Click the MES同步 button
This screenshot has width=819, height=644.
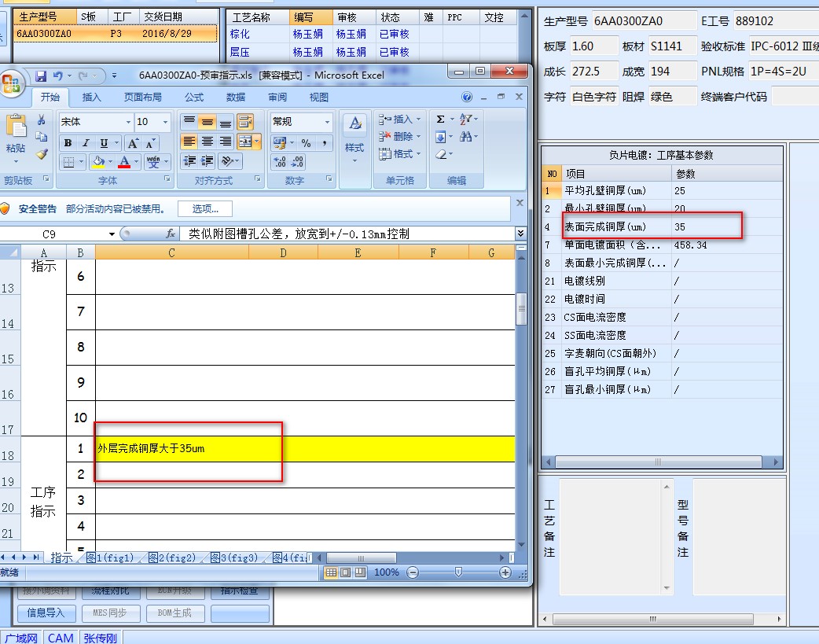coord(110,613)
